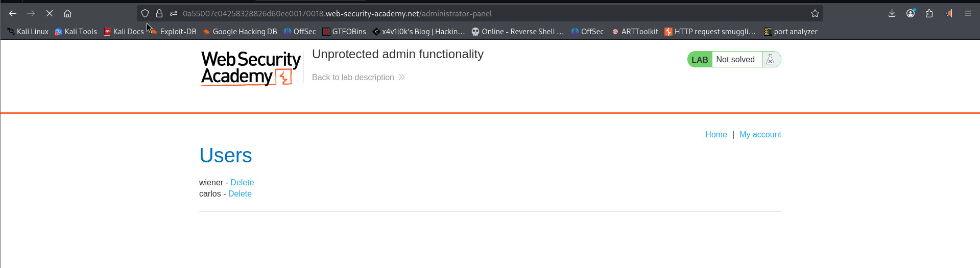View site security padlock info
980x268 pixels.
(x=159, y=13)
